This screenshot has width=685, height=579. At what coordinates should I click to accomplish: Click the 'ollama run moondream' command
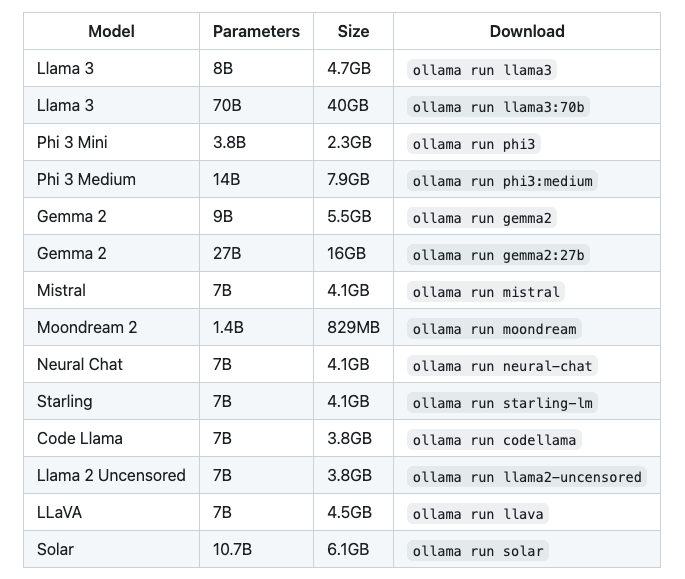tap(494, 329)
